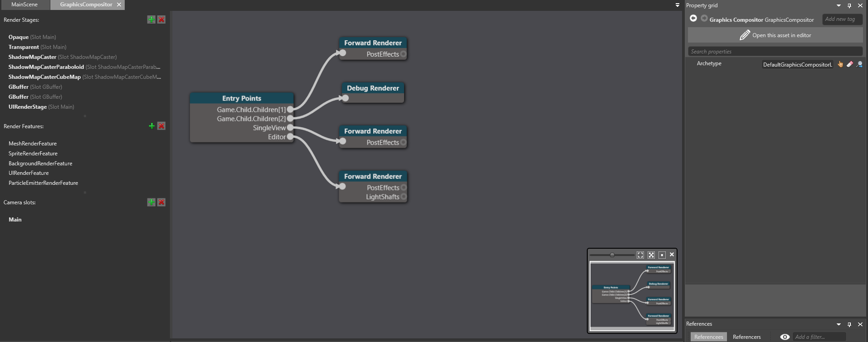Toggle the References panel eye icon
The height and width of the screenshot is (342, 868).
(785, 337)
